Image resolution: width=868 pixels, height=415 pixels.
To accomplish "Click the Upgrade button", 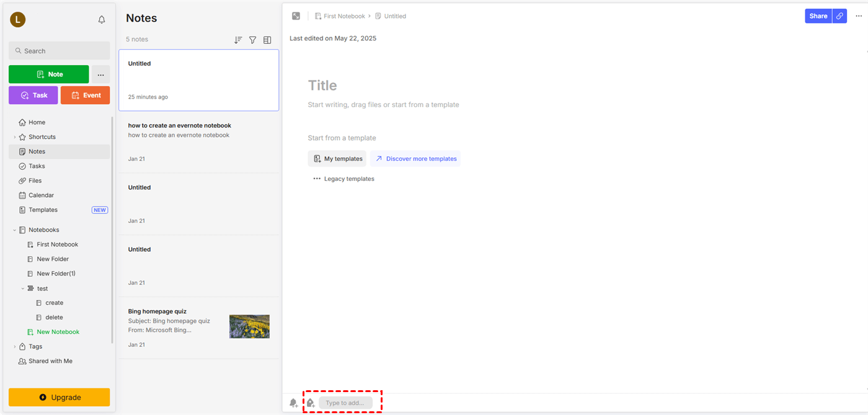I will 60,397.
